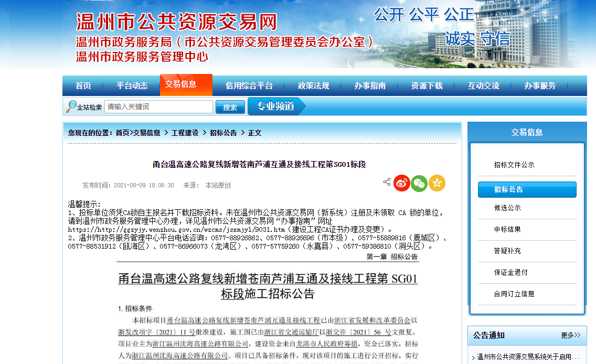The height and width of the screenshot is (364, 596).
Task: Open the 专业频道 arrow tab
Action: 276,106
